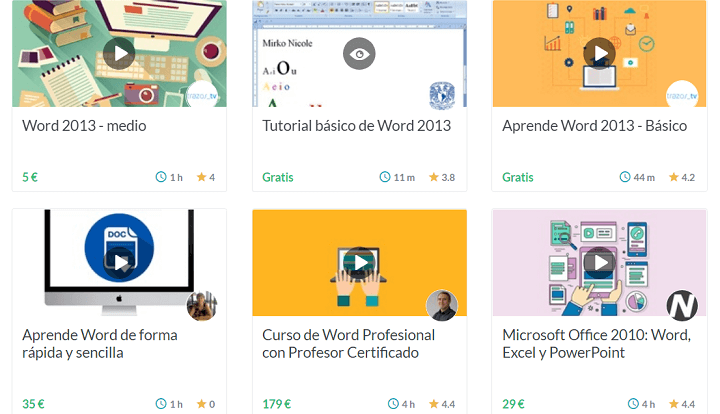Click the star icon next to rating 0
This screenshot has width=720, height=414.
click(201, 404)
